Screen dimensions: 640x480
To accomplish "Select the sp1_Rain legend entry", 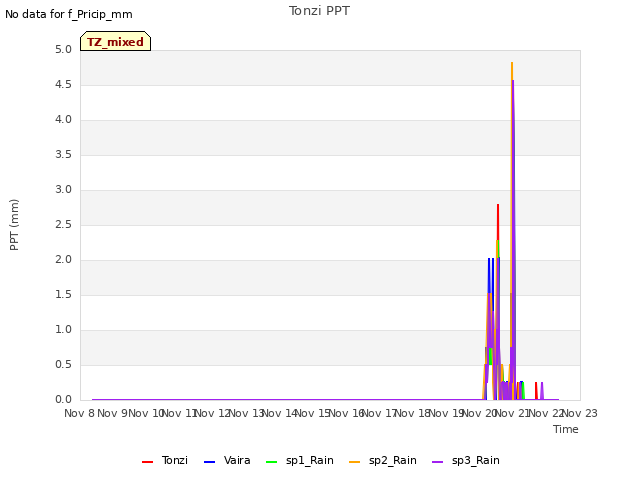I will [x=300, y=460].
